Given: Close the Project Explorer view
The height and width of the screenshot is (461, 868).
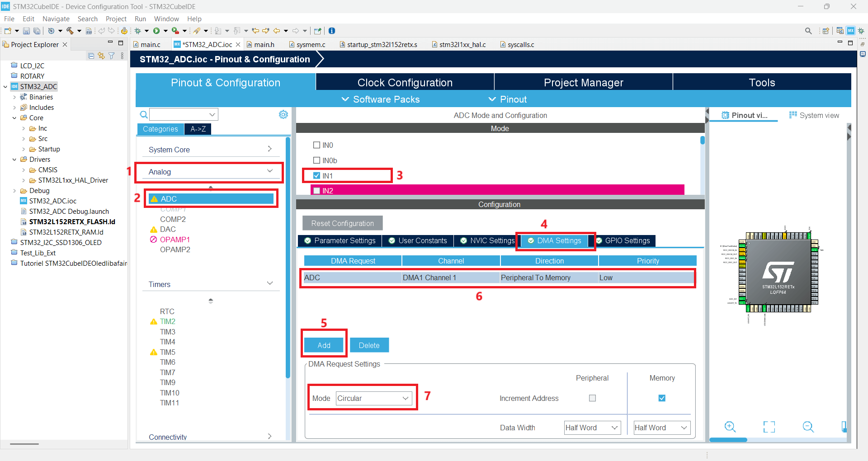Looking at the screenshot, I should pos(65,44).
